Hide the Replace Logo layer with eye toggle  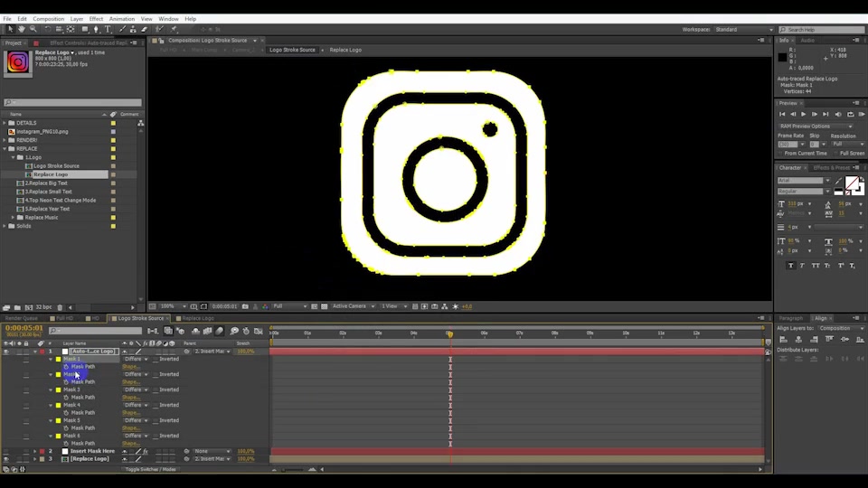coord(6,459)
